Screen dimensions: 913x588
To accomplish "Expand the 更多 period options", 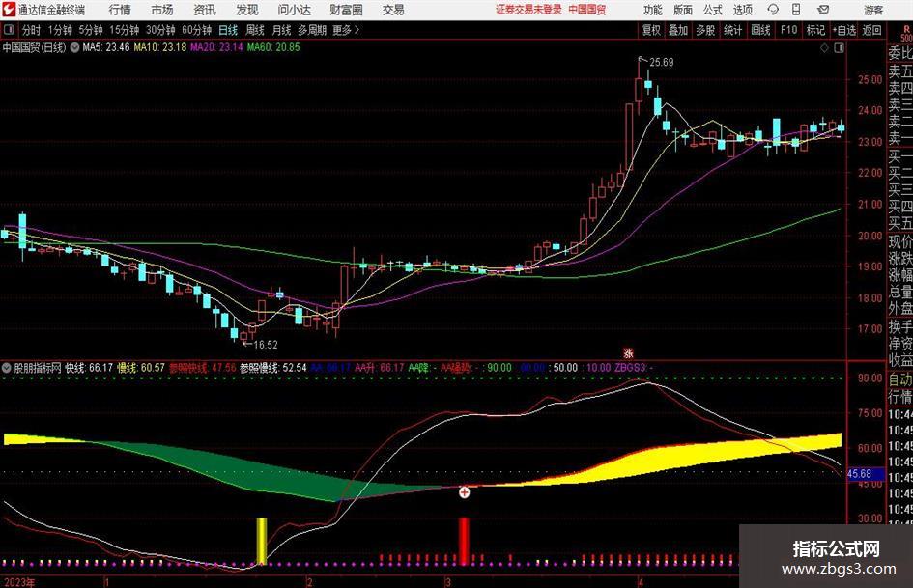I will click(x=346, y=30).
